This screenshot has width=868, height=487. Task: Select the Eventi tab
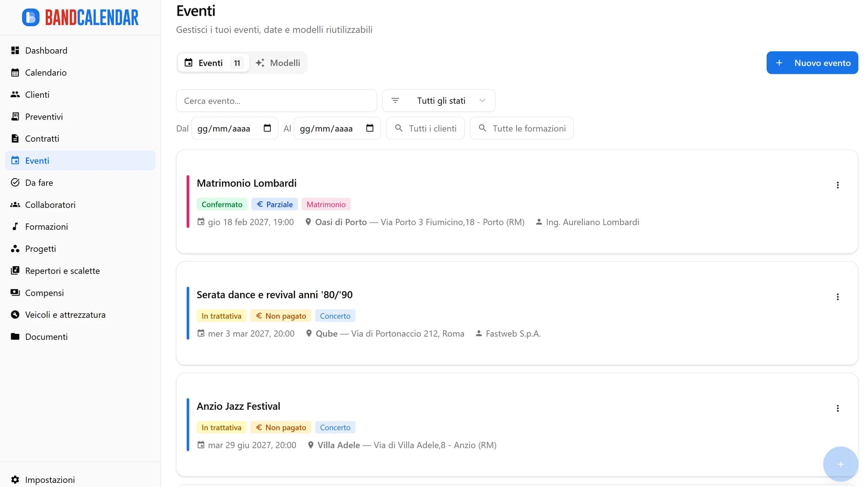[212, 62]
